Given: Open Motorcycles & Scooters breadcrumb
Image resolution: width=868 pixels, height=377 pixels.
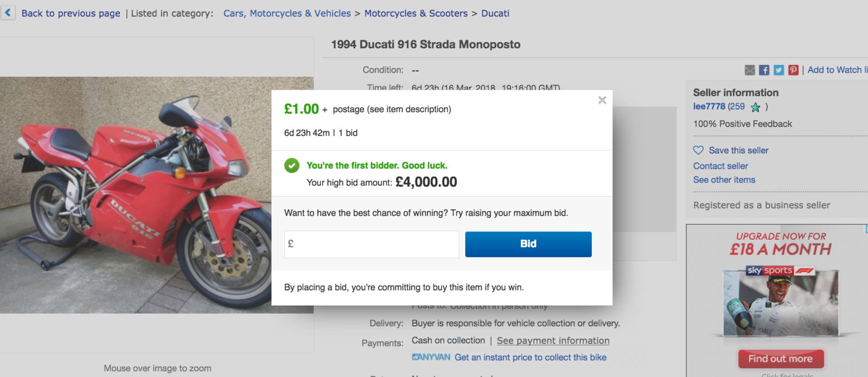Looking at the screenshot, I should coord(416,13).
